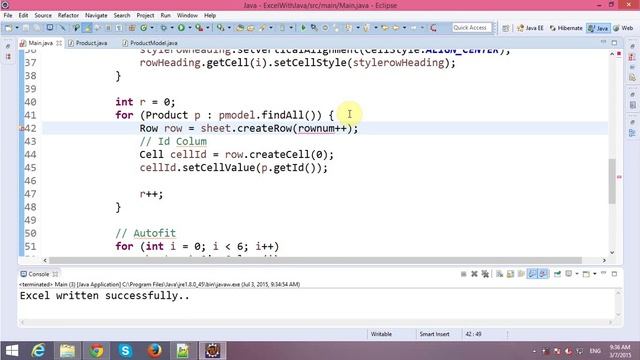640x360 pixels.
Task: Switch to Web perspective
Action: [623, 28]
